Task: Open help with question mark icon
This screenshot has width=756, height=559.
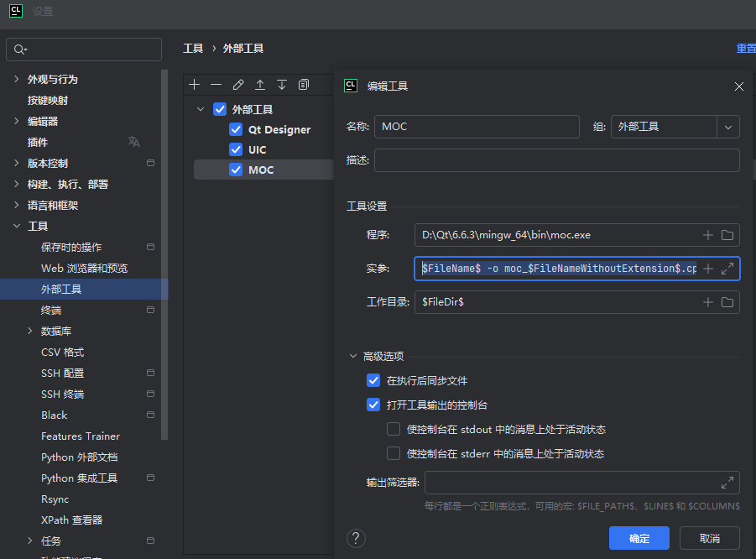Action: coord(356,538)
